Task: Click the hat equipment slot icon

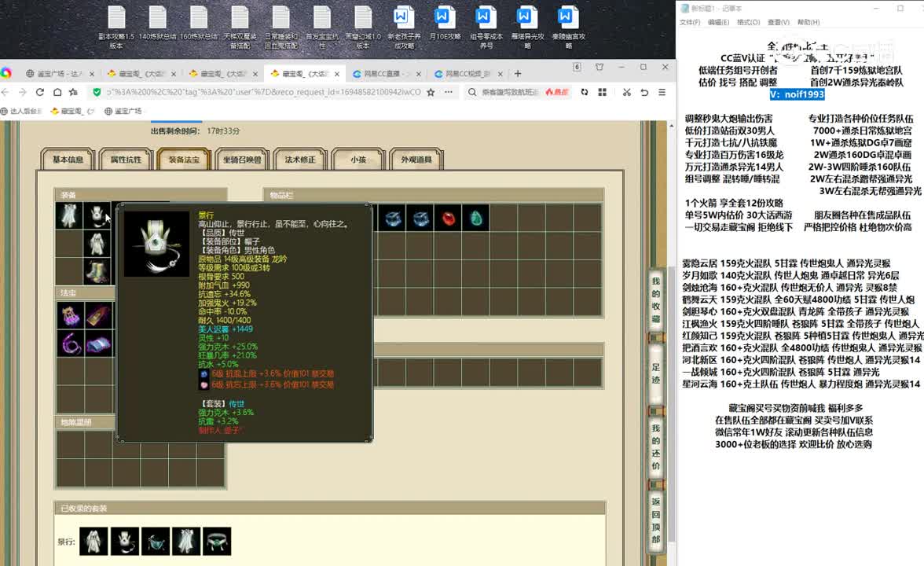Action: click(x=97, y=215)
